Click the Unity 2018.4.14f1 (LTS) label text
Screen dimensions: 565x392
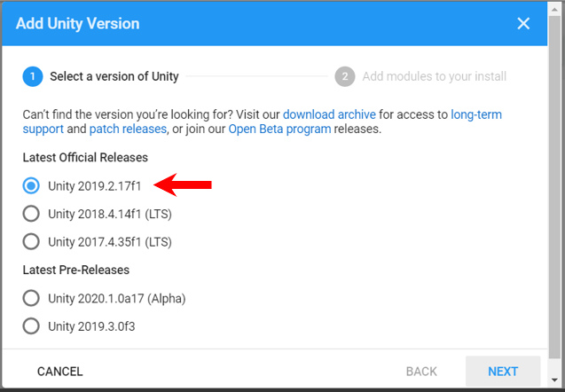click(x=109, y=213)
